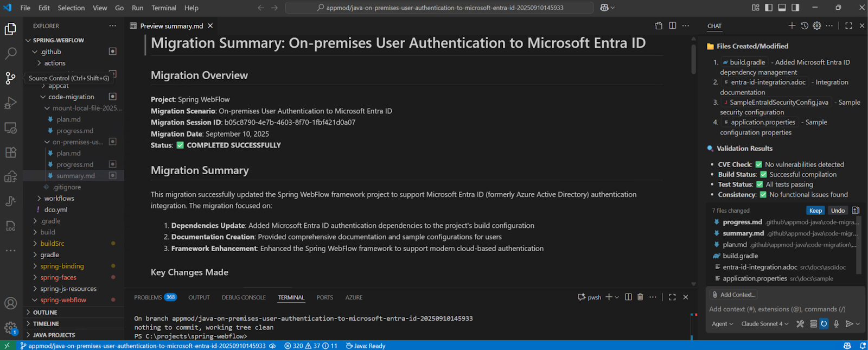Open the Terminal menu
Image resolution: width=868 pixels, height=350 pixels.
pos(164,8)
